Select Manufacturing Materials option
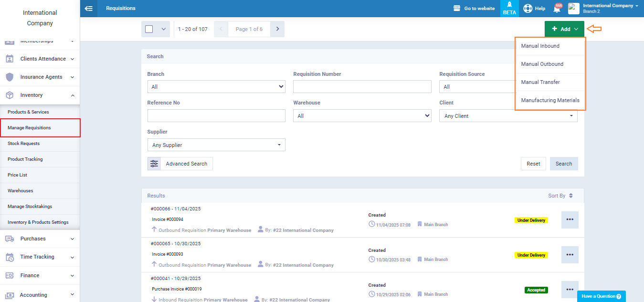This screenshot has height=302, width=644. [x=550, y=100]
